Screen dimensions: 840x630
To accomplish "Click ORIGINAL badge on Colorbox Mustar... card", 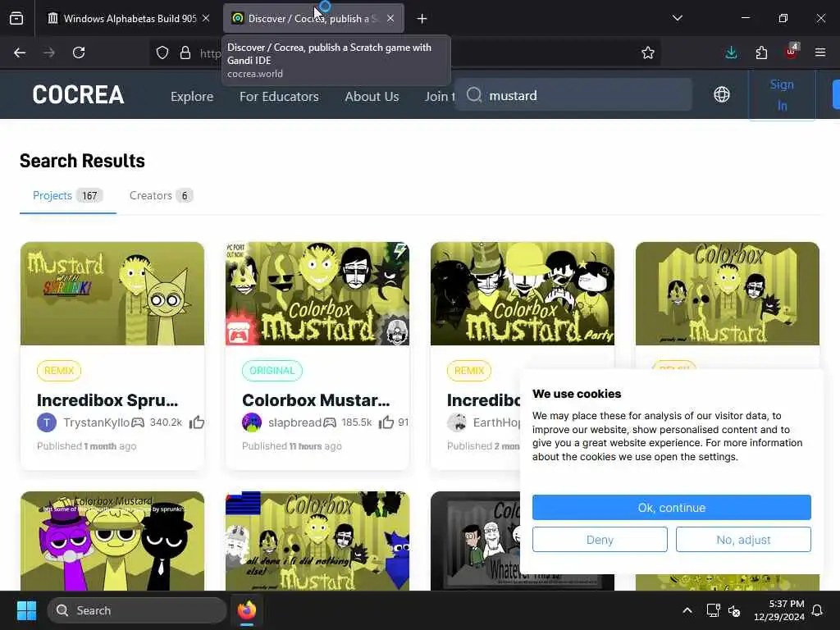I will [272, 371].
